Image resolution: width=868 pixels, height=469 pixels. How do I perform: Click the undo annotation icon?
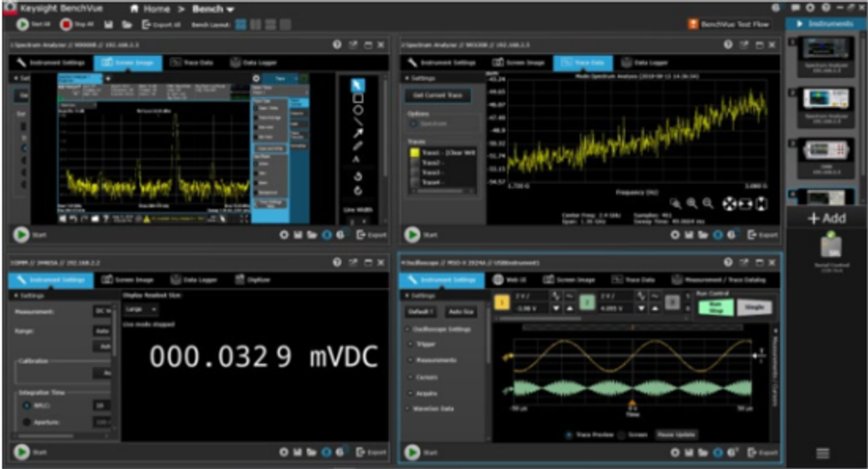coord(357,176)
